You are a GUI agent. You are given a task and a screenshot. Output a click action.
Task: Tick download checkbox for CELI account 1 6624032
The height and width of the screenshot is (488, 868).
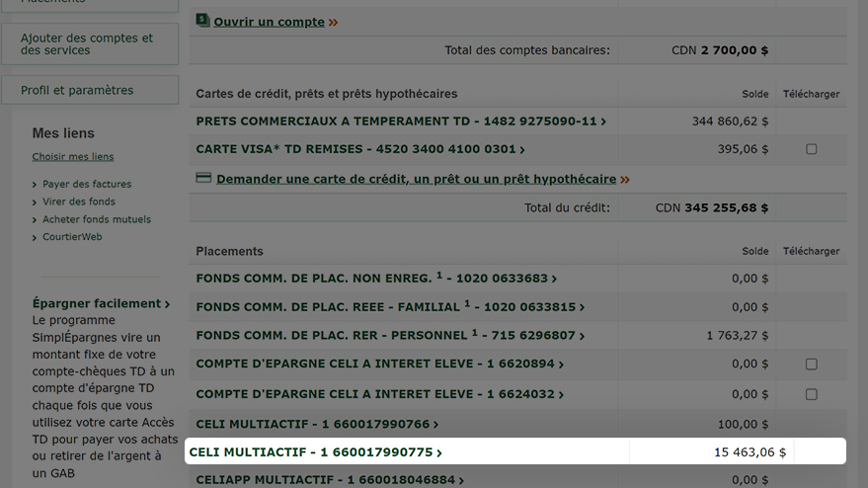811,394
